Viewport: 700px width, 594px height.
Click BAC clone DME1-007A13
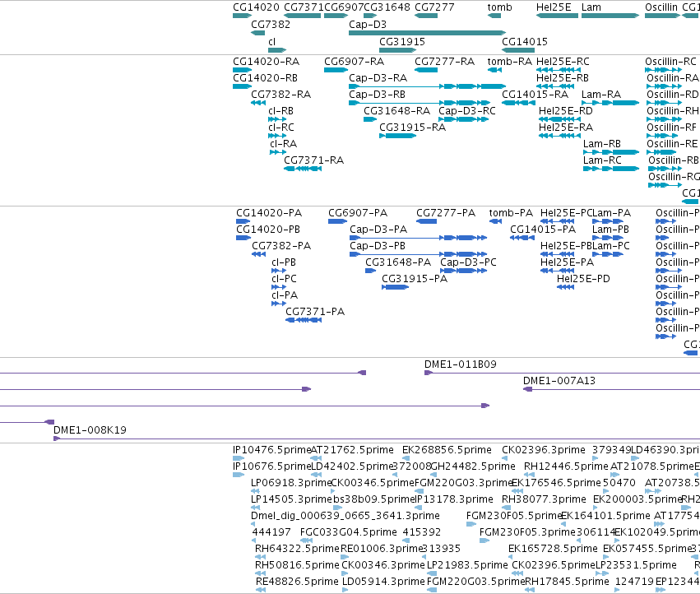612,389
